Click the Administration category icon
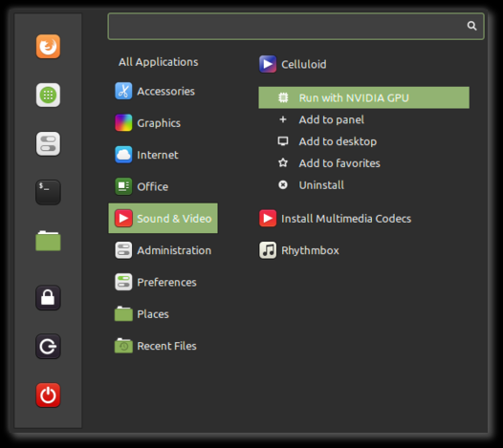503x448 pixels. 123,250
